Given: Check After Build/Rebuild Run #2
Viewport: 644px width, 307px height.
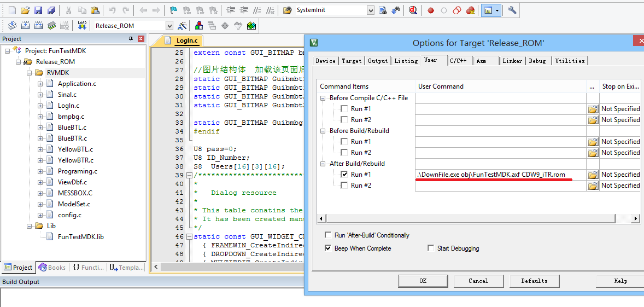Looking at the screenshot, I should click(x=344, y=186).
